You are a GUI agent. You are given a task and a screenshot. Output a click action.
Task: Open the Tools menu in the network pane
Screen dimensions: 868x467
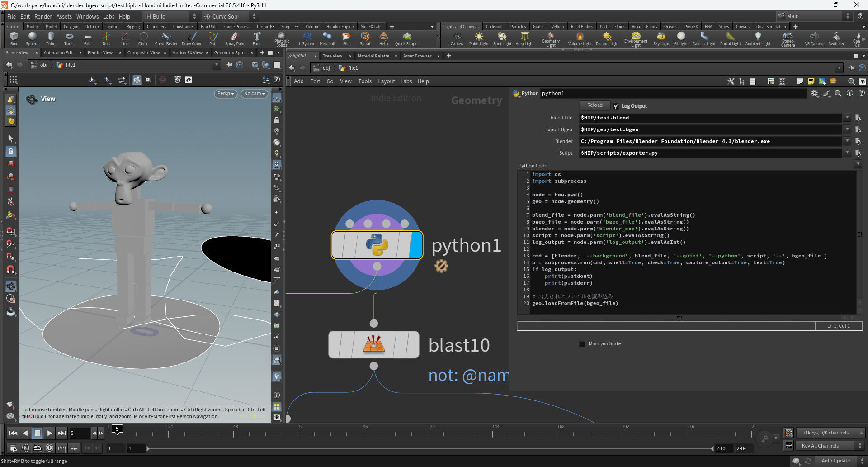[365, 81]
